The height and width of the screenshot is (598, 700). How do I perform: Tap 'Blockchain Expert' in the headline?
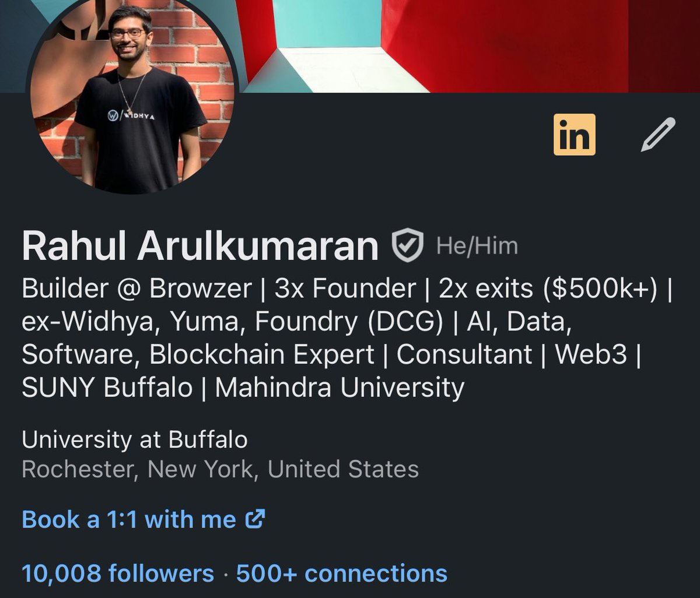click(x=262, y=354)
